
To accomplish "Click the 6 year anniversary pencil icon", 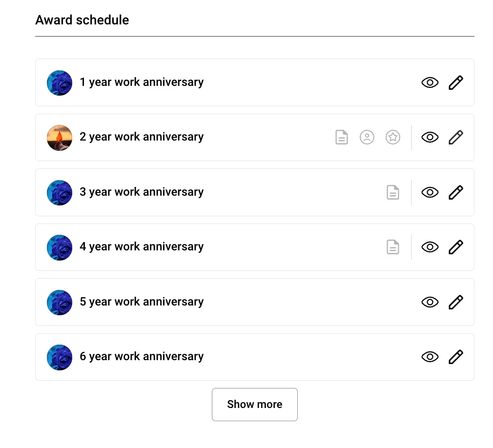I will click(455, 357).
